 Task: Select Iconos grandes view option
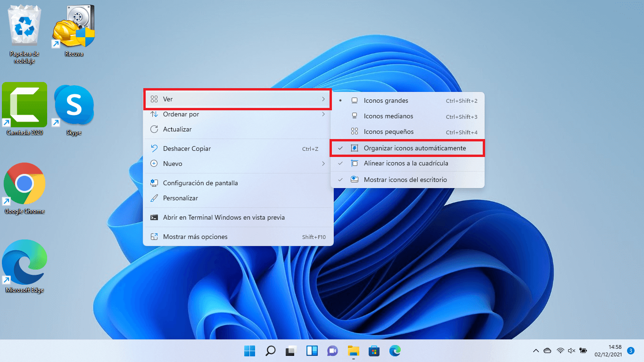click(x=407, y=100)
